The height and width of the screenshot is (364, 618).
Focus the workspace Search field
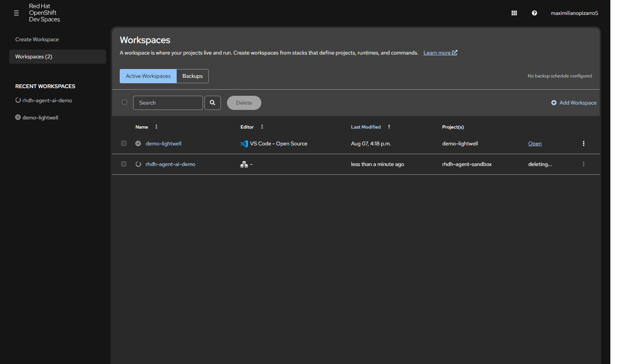tap(168, 103)
